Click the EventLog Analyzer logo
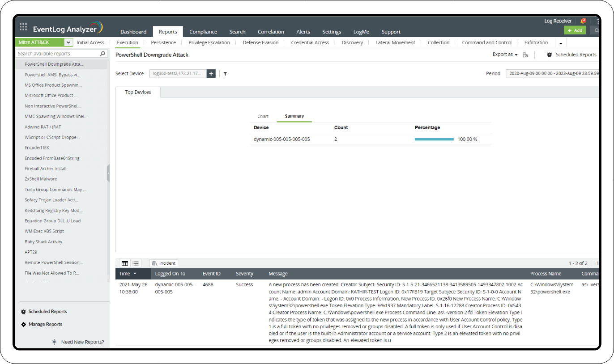The height and width of the screenshot is (364, 614). [x=68, y=28]
